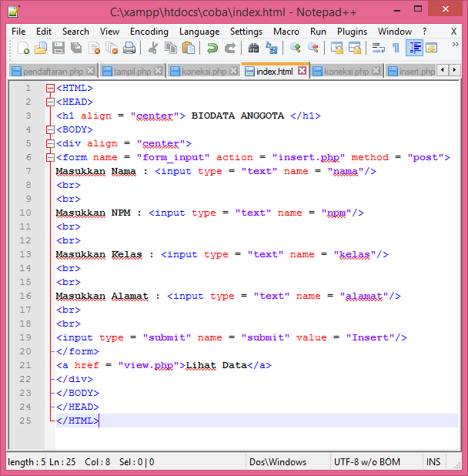Image resolution: width=468 pixels, height=476 pixels.
Task: Open the Plugins menu
Action: [x=352, y=32]
